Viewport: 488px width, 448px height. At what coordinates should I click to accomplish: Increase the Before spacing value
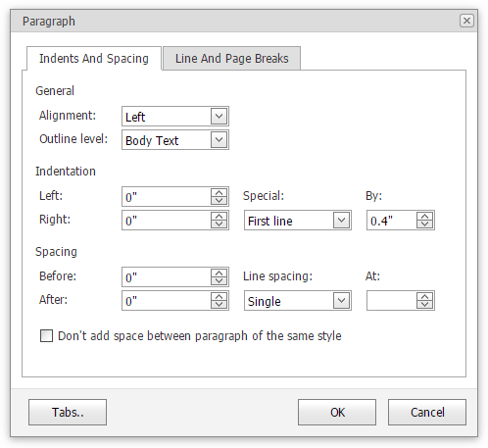(219, 273)
